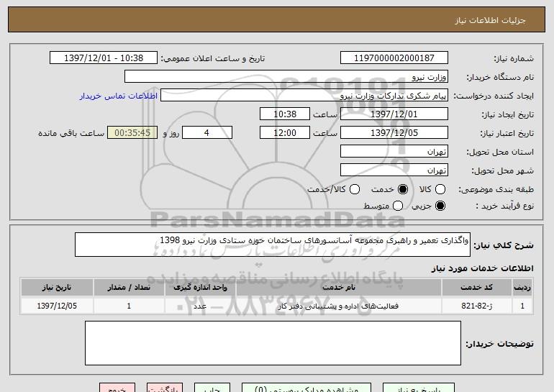Click the remaining days field showing 4
Viewport: 554px width, 392px height.
pyautogui.click(x=207, y=133)
